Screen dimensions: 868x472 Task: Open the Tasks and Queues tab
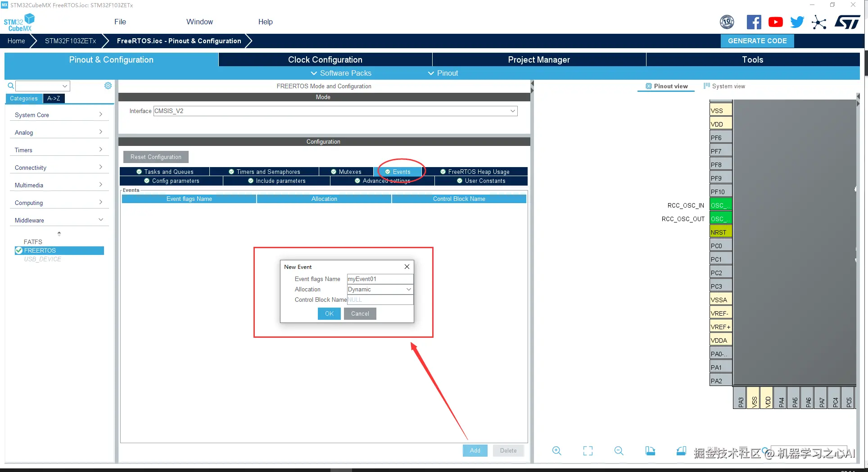(x=165, y=172)
